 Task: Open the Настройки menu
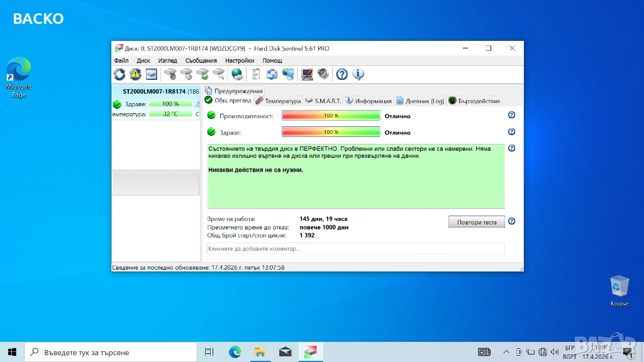tap(239, 60)
